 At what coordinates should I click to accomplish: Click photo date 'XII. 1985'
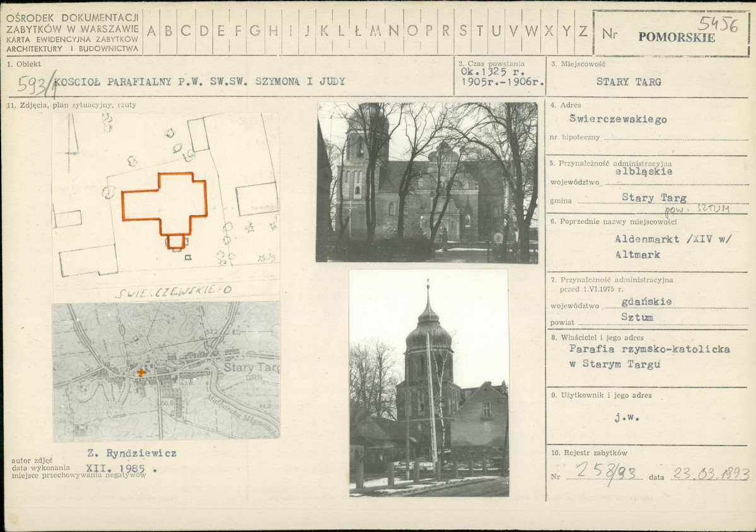pos(116,468)
